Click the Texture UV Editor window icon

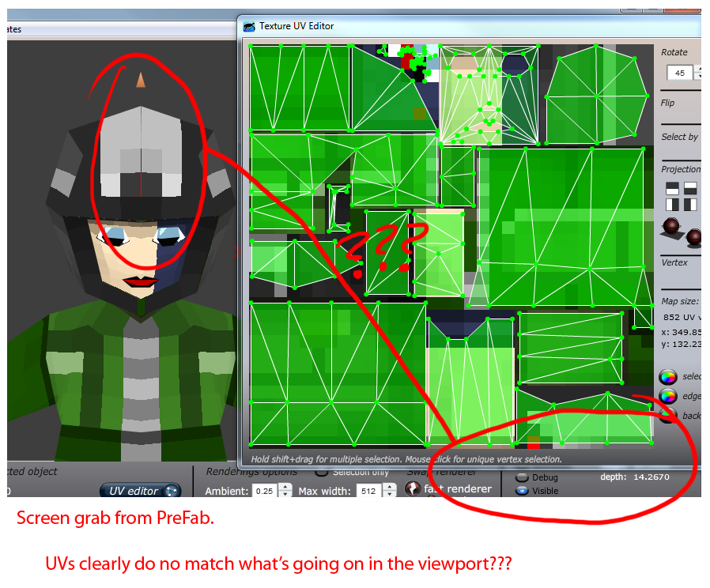pyautogui.click(x=249, y=26)
